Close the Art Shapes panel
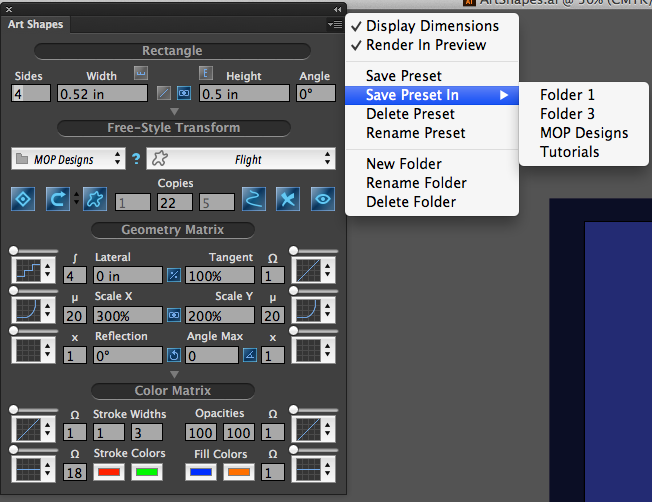Screen dimensions: 652x502 click(9, 9)
